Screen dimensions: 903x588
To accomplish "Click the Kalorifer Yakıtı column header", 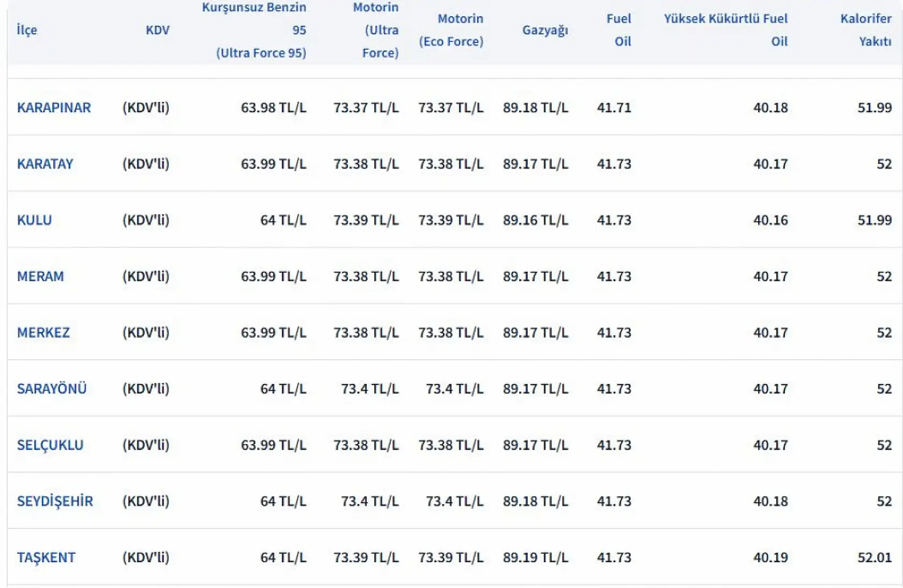I will (x=865, y=30).
